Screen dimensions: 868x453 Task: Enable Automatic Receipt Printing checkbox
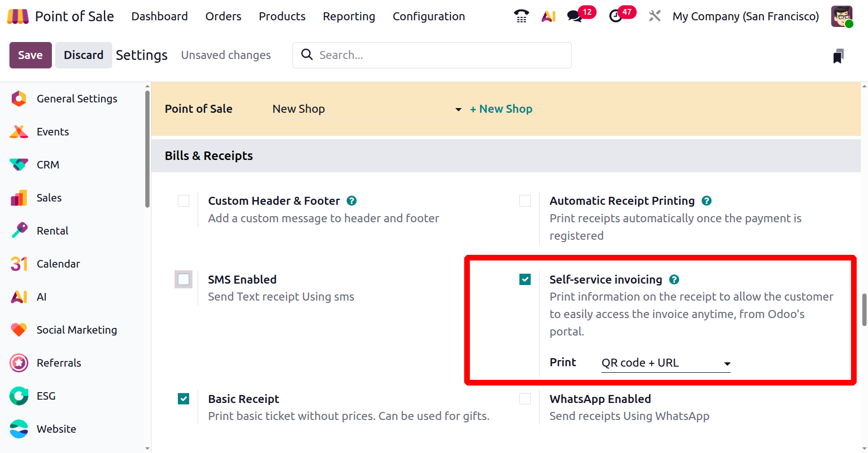pos(525,201)
